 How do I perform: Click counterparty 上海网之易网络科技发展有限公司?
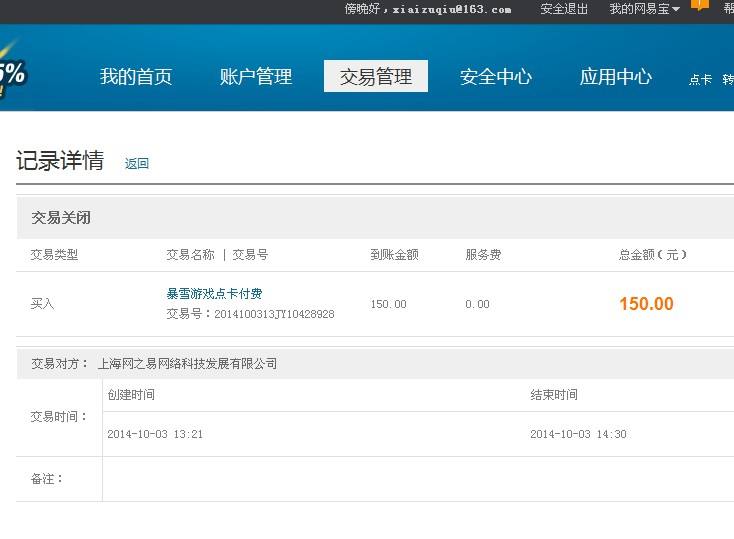tap(187, 363)
